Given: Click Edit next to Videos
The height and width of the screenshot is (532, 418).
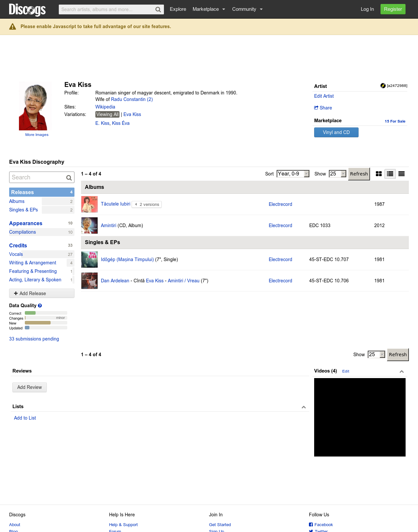Looking at the screenshot, I should click(x=346, y=371).
